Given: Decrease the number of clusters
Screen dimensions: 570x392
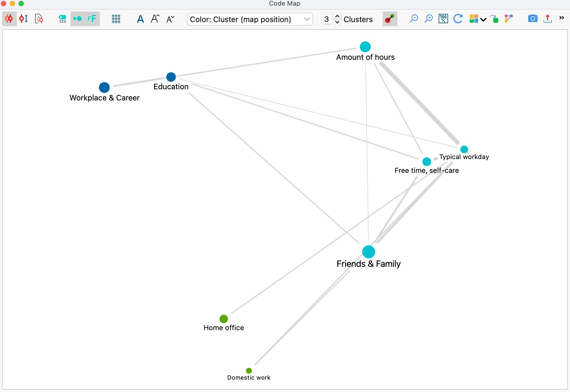Looking at the screenshot, I should pyautogui.click(x=338, y=22).
